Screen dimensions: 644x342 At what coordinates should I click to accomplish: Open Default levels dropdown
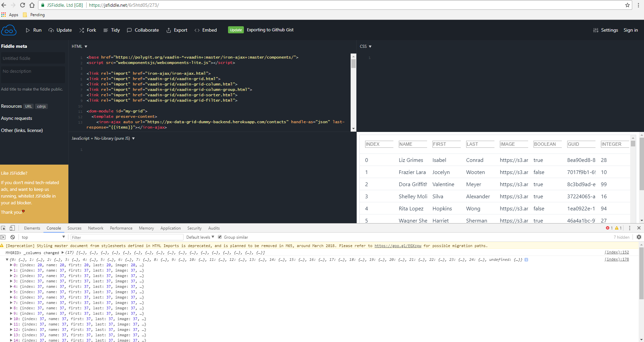click(x=200, y=237)
